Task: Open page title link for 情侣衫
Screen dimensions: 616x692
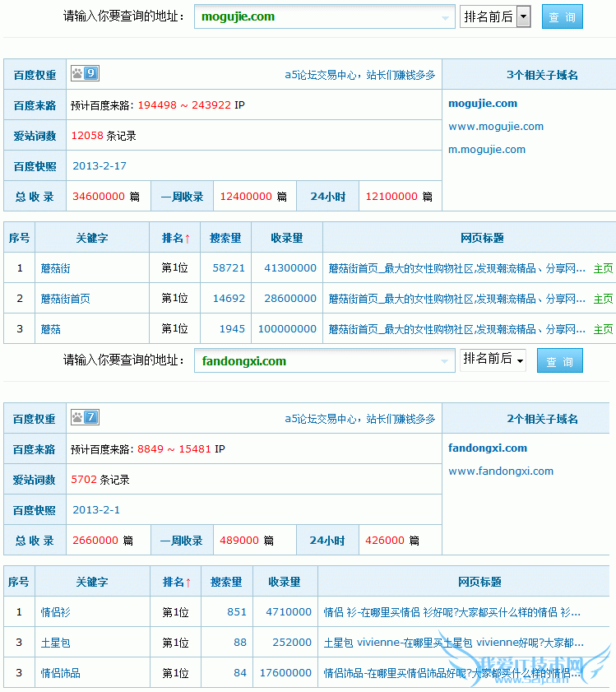Action: coord(452,612)
